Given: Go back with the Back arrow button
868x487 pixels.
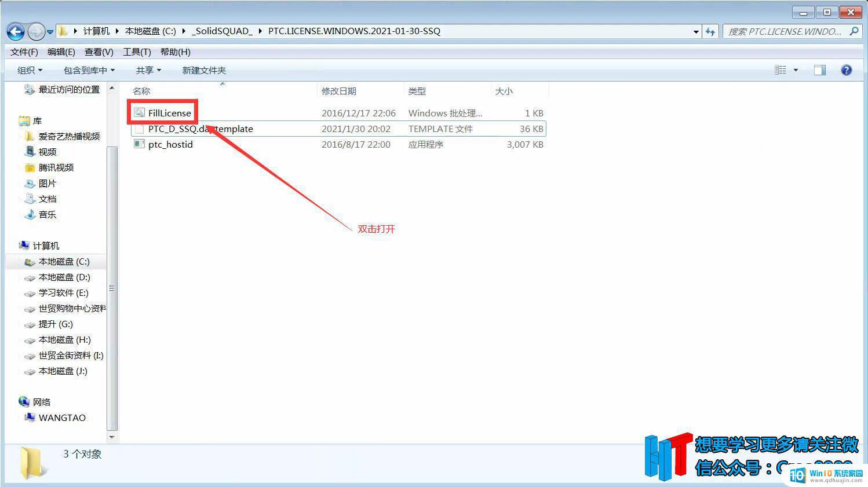Looking at the screenshot, I should (16, 31).
